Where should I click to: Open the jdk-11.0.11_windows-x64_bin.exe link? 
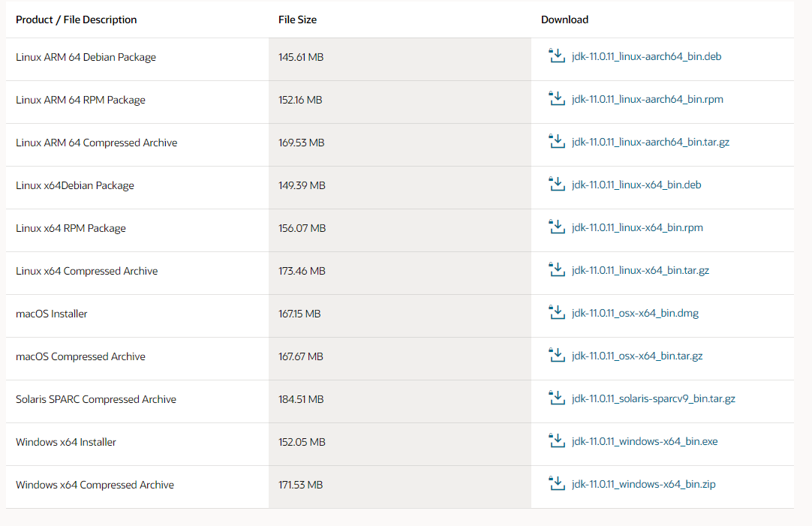pyautogui.click(x=645, y=441)
